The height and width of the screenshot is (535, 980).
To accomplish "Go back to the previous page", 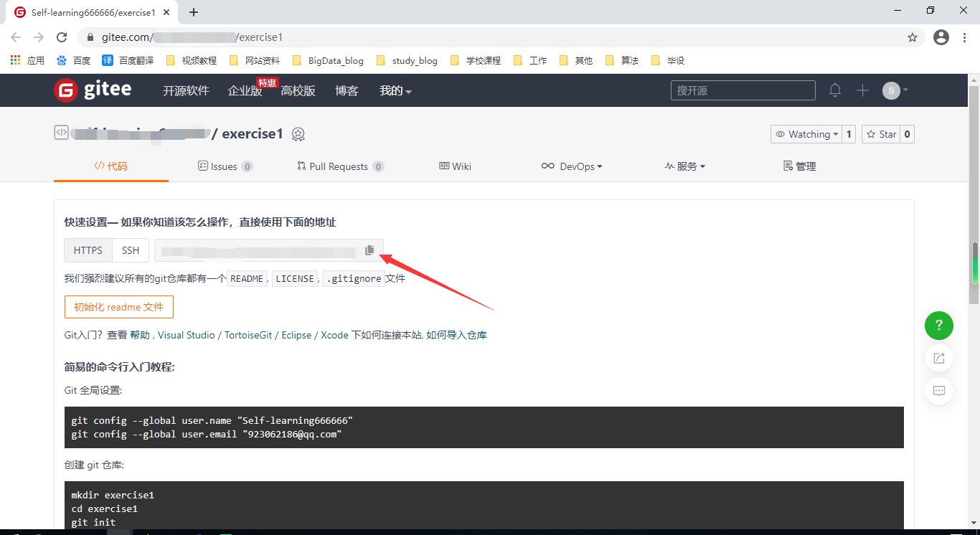I will click(16, 37).
